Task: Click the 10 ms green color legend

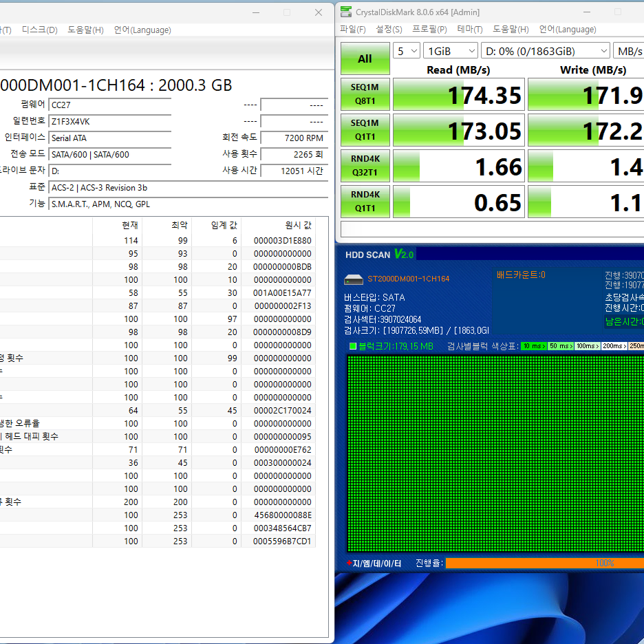Action: 533,346
